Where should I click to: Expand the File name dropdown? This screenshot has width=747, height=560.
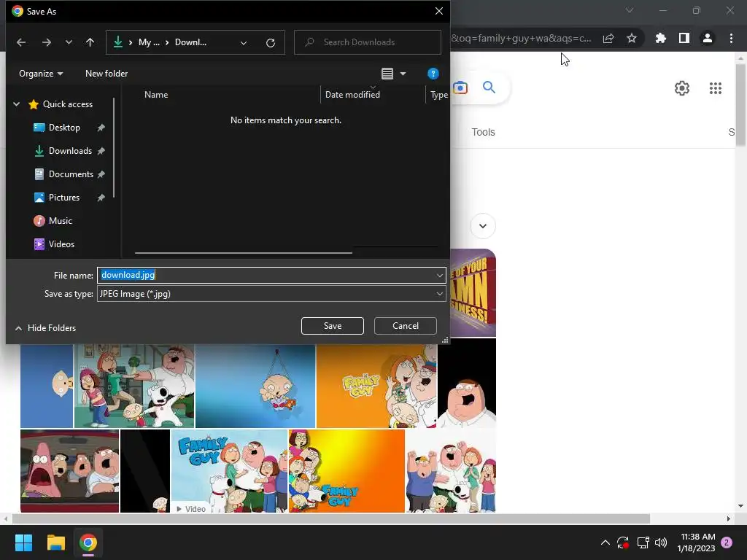439,275
